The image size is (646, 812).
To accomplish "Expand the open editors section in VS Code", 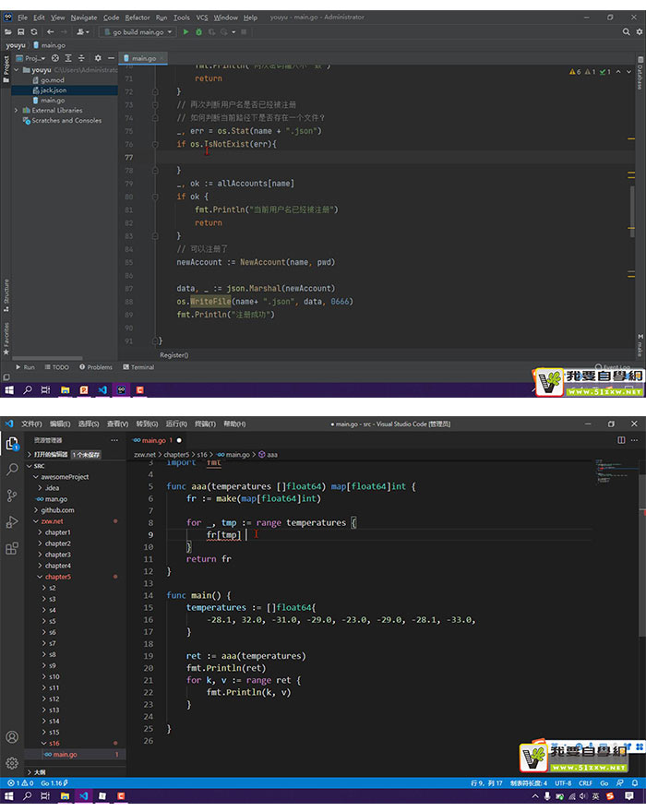I will click(x=30, y=455).
